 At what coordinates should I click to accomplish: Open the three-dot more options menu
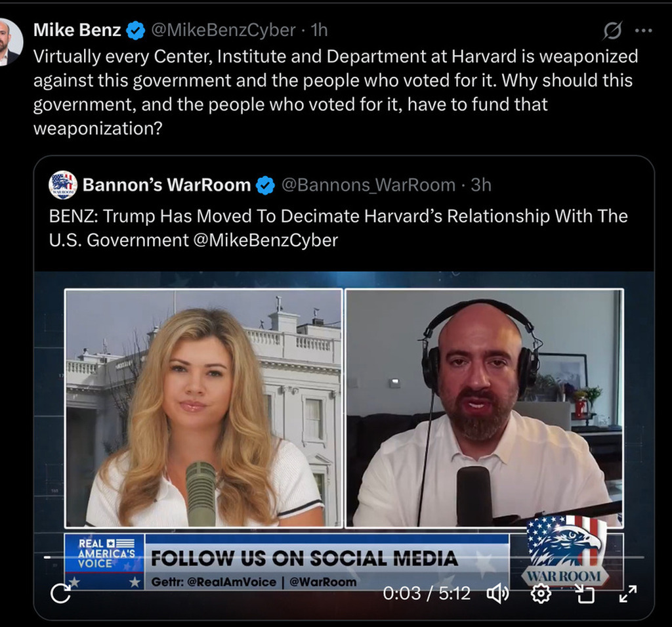tap(644, 30)
